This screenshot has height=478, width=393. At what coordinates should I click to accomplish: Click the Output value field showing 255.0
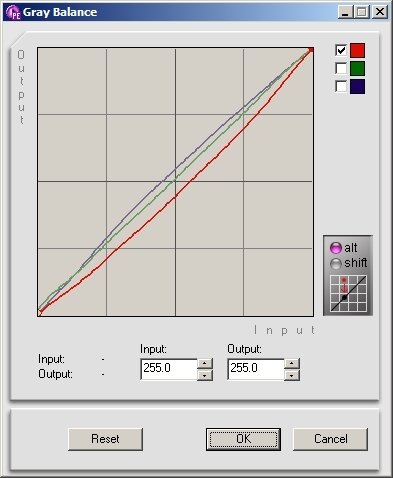coord(256,368)
